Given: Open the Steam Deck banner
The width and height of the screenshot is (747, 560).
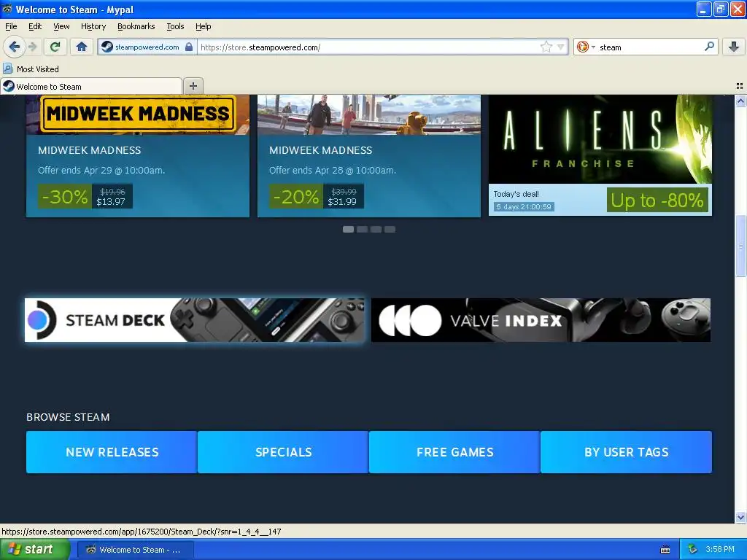Looking at the screenshot, I should tap(194, 320).
